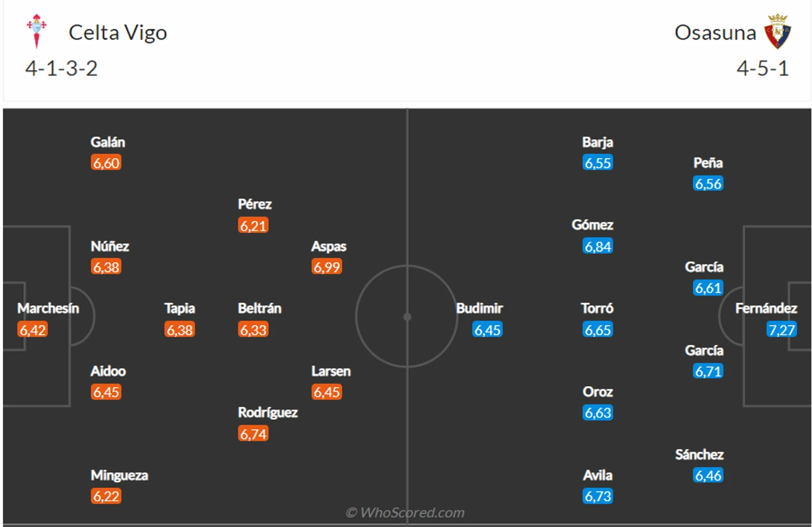
Task: Click Larsen's rating 6,45
Action: 326,392
